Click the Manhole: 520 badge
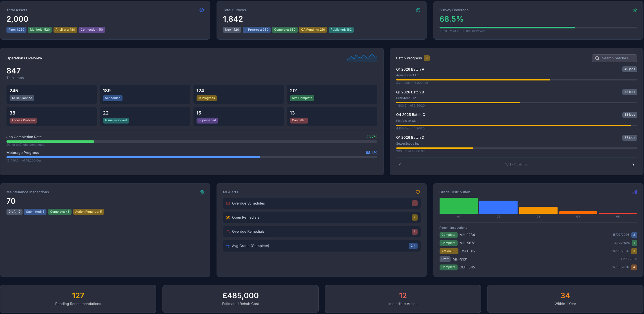Viewport: 644px width, 314px height. pyautogui.click(x=40, y=30)
